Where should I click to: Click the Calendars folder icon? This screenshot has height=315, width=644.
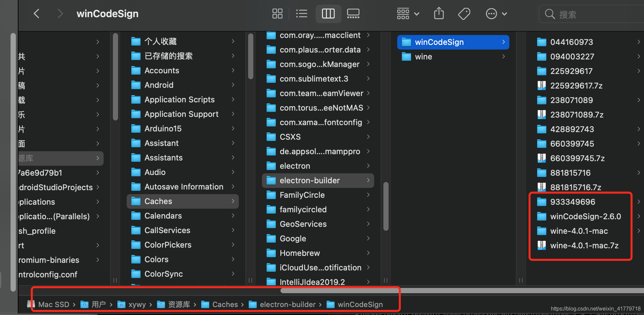click(136, 216)
